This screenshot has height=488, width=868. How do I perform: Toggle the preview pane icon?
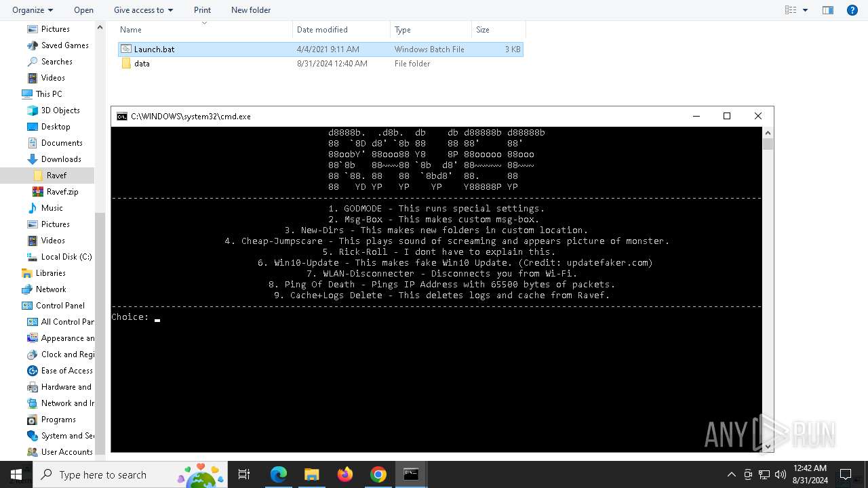(x=827, y=10)
